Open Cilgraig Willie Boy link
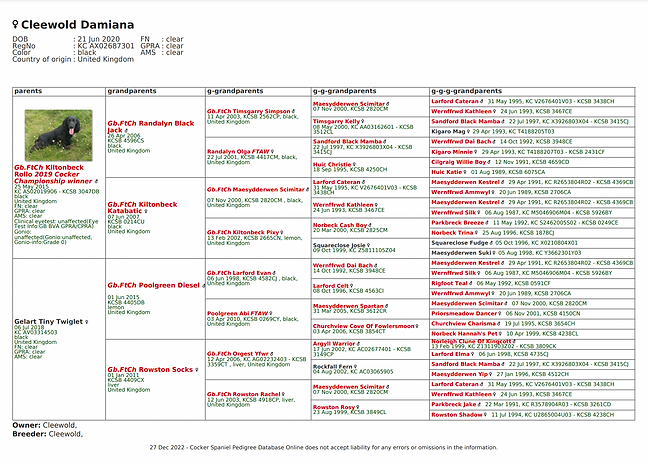This screenshot has height=462, width=648. click(x=458, y=162)
